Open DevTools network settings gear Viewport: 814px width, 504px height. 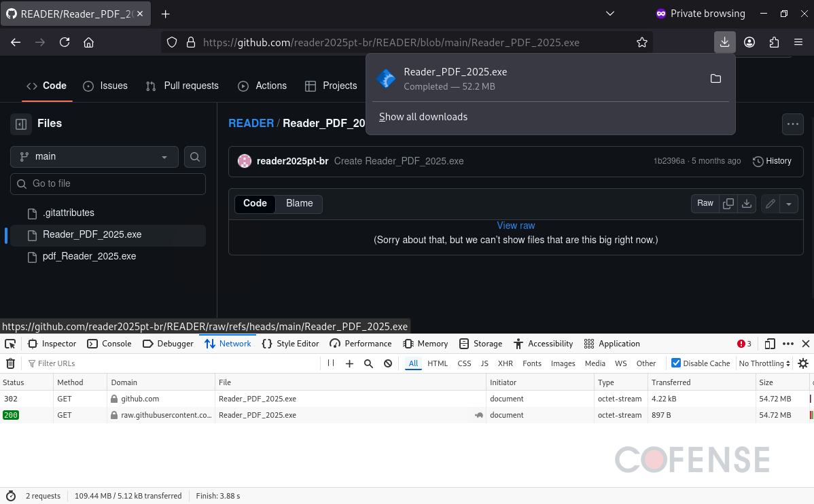click(x=803, y=363)
